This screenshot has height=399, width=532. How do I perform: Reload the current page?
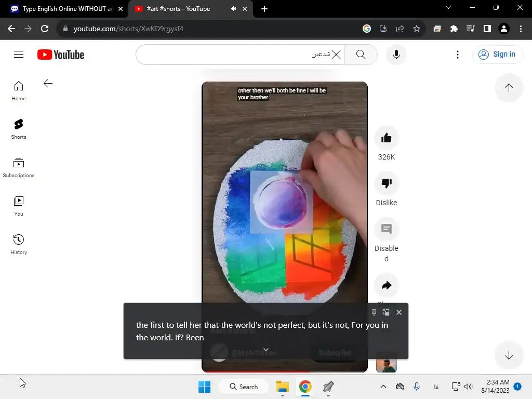click(45, 29)
